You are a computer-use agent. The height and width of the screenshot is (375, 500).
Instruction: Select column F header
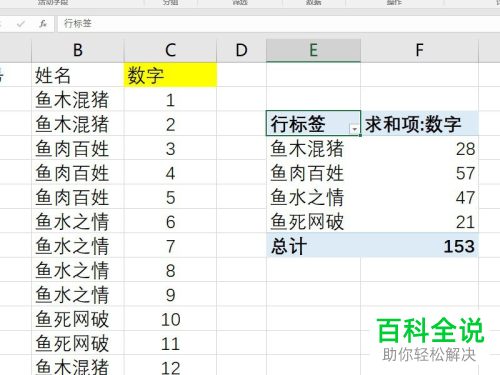coord(419,50)
